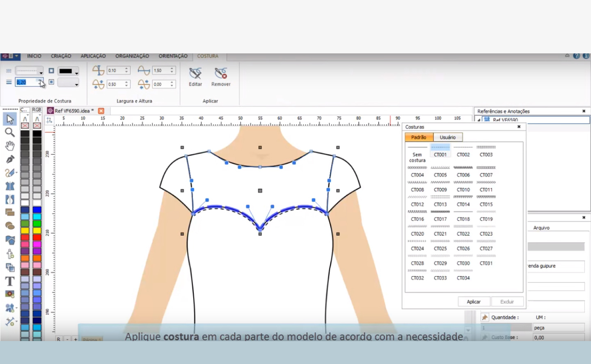Screen dimensions: 591x364
Task: Select the blue polygon shape tool
Action: 10,240
